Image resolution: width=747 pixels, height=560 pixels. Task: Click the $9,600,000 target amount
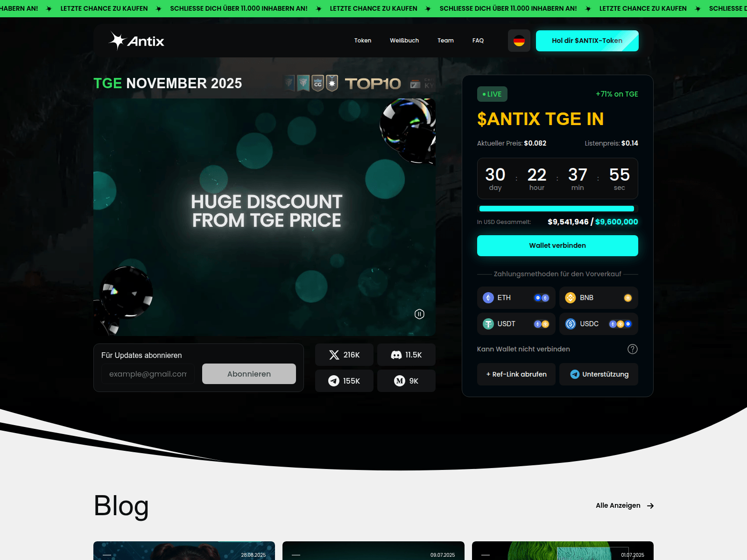pos(617,222)
